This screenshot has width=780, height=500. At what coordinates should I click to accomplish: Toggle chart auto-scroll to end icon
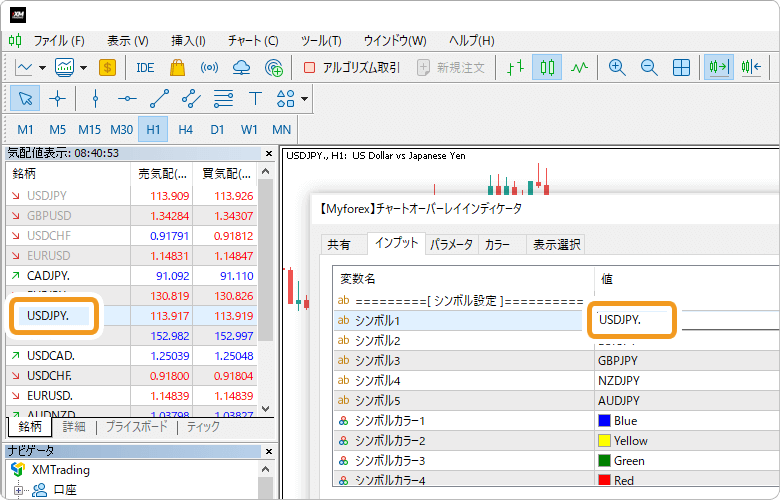tap(719, 68)
